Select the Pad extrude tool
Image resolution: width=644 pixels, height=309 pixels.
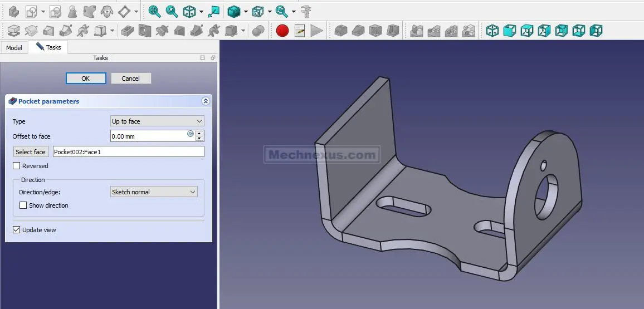click(13, 31)
